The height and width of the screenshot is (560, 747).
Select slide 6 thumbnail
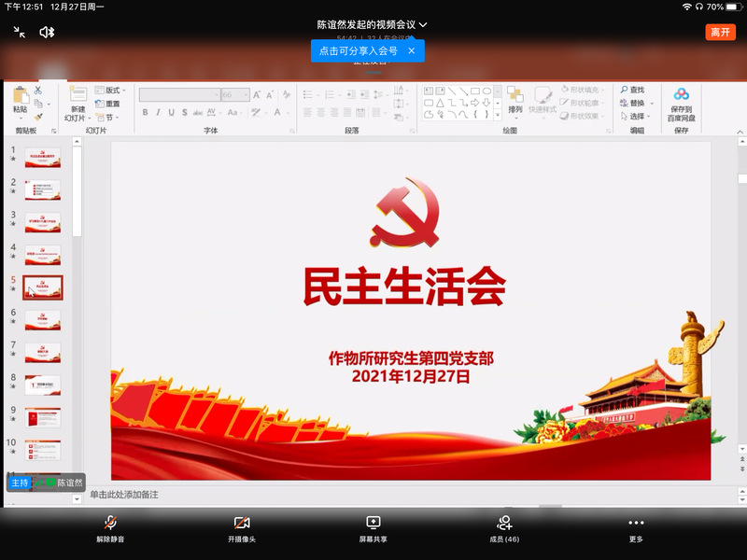(43, 320)
